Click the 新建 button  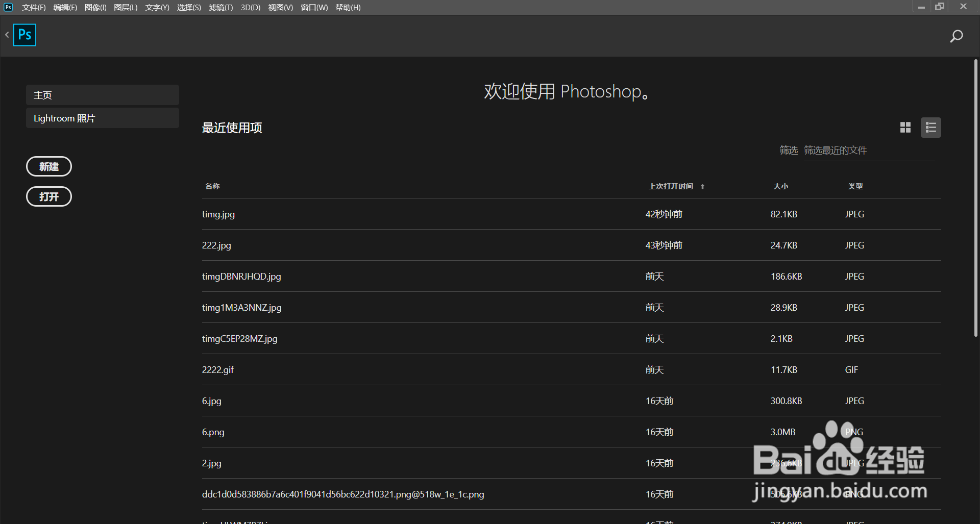coord(49,166)
